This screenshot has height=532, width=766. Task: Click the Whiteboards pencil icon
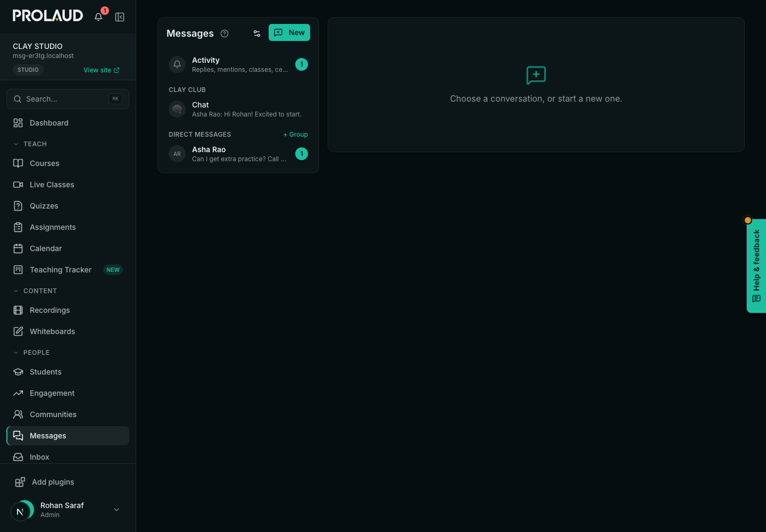click(18, 331)
